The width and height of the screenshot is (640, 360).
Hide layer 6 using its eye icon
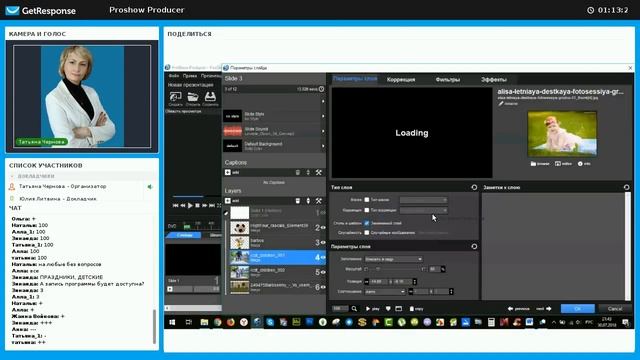pyautogui.click(x=323, y=287)
